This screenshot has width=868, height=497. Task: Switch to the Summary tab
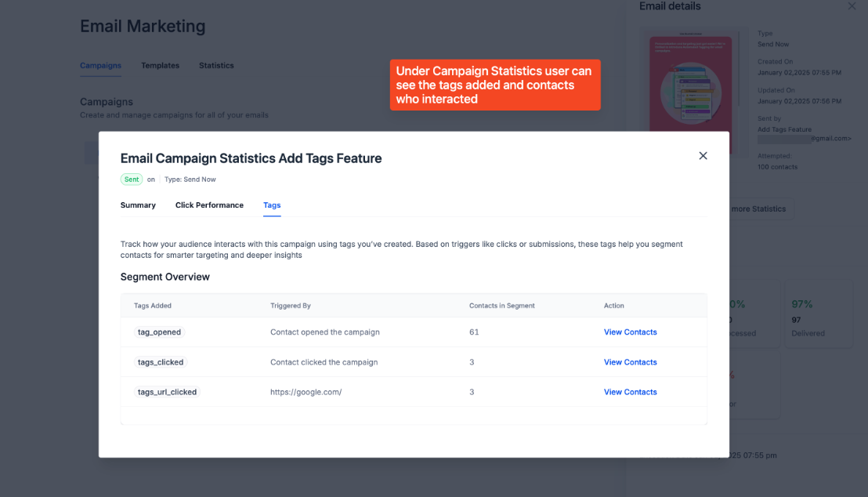pos(138,205)
